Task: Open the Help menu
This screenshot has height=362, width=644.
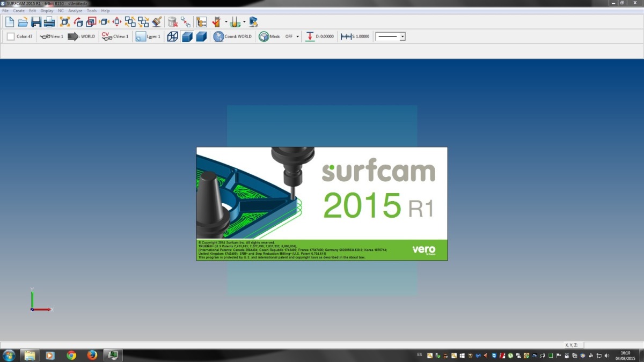Action: pyautogui.click(x=105, y=11)
